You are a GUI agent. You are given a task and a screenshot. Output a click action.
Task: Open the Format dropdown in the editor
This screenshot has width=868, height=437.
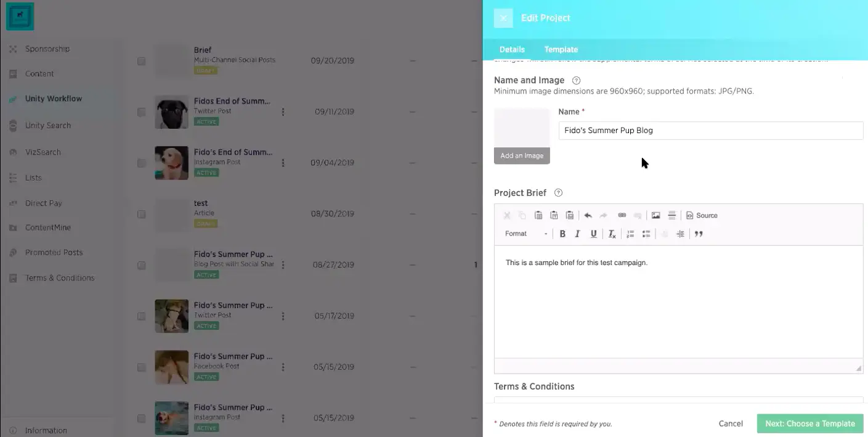click(525, 234)
